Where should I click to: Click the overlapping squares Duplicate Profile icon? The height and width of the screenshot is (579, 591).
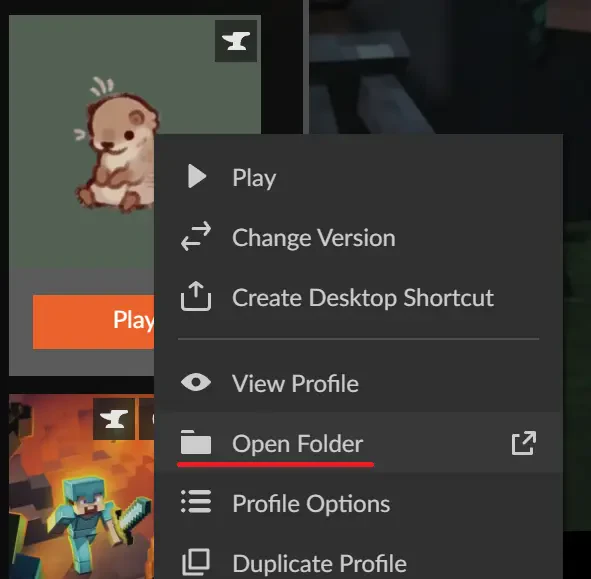[x=196, y=562]
